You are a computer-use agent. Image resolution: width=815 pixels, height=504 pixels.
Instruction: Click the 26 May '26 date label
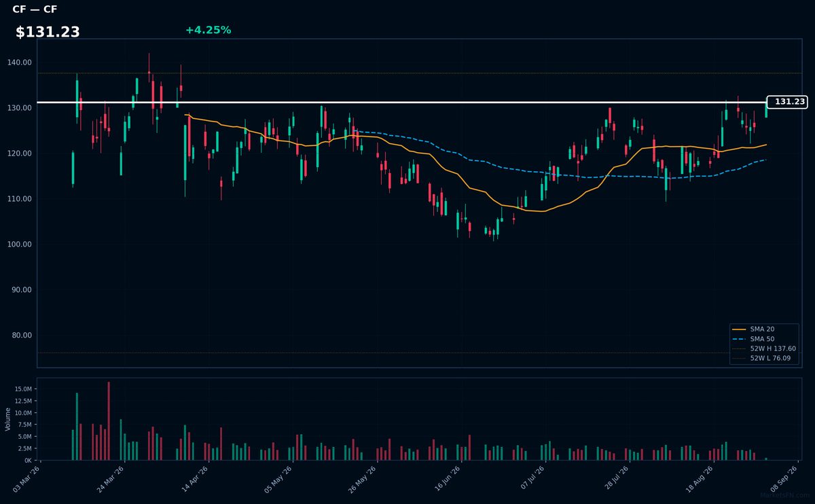click(363, 479)
